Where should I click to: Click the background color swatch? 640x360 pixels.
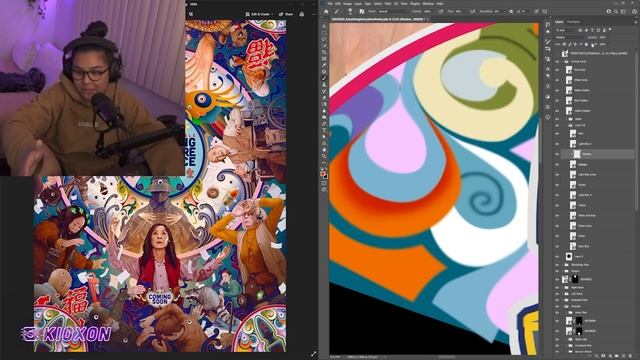click(x=326, y=176)
